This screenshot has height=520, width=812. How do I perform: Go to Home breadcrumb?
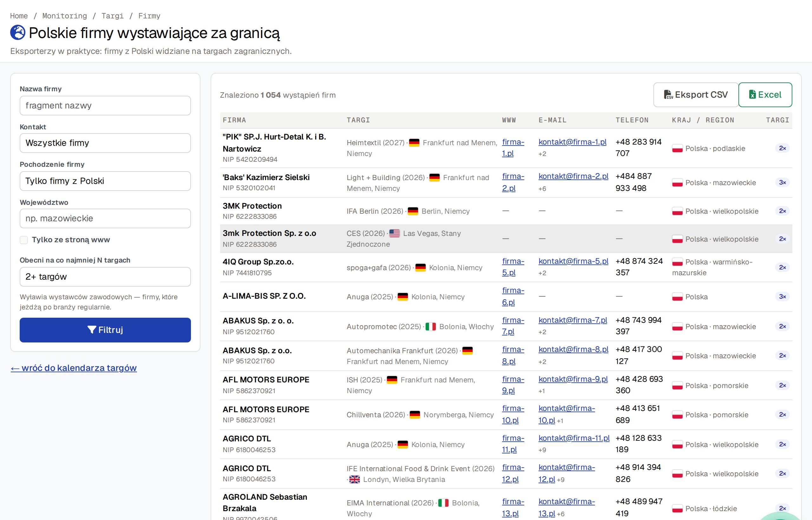pos(19,16)
